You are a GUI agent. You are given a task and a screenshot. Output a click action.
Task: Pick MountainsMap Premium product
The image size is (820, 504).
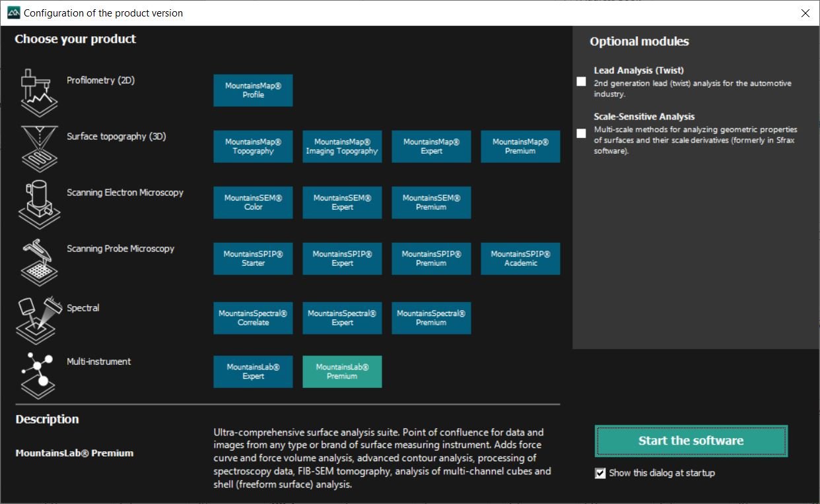(520, 146)
